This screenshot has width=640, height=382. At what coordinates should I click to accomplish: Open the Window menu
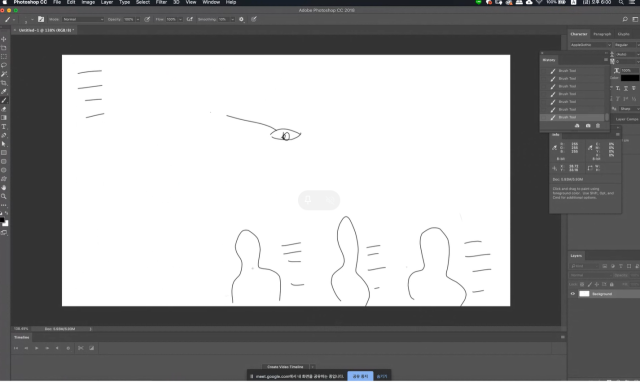(x=211, y=2)
